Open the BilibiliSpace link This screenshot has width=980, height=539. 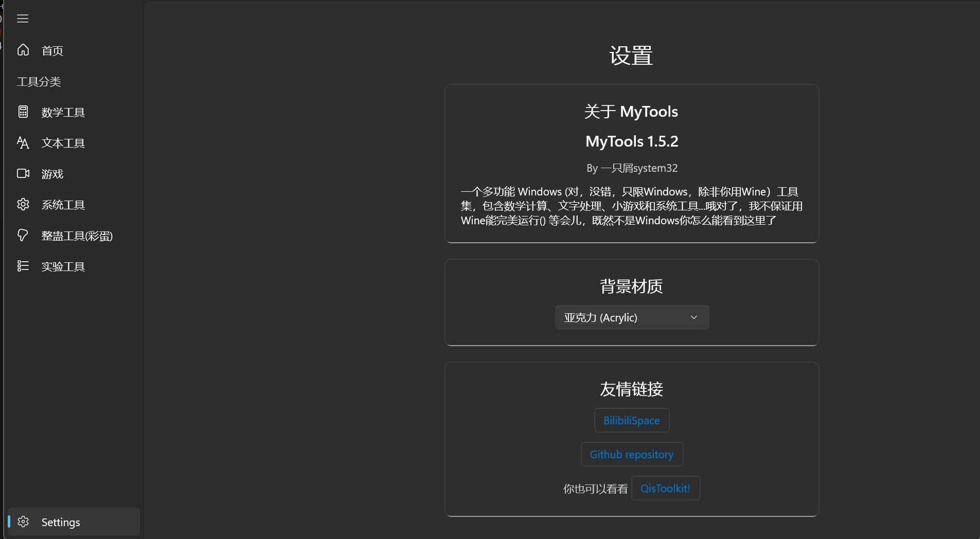coord(632,420)
